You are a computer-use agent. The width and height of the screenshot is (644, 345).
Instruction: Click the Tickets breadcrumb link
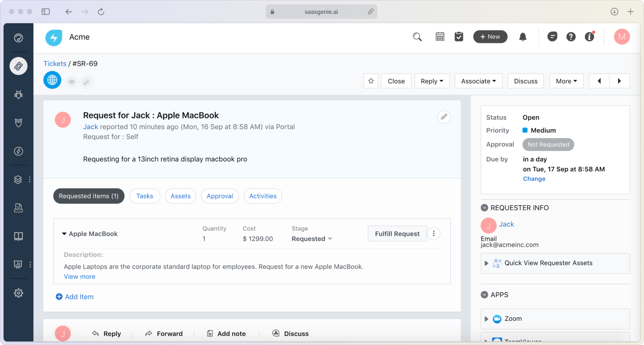pos(55,63)
